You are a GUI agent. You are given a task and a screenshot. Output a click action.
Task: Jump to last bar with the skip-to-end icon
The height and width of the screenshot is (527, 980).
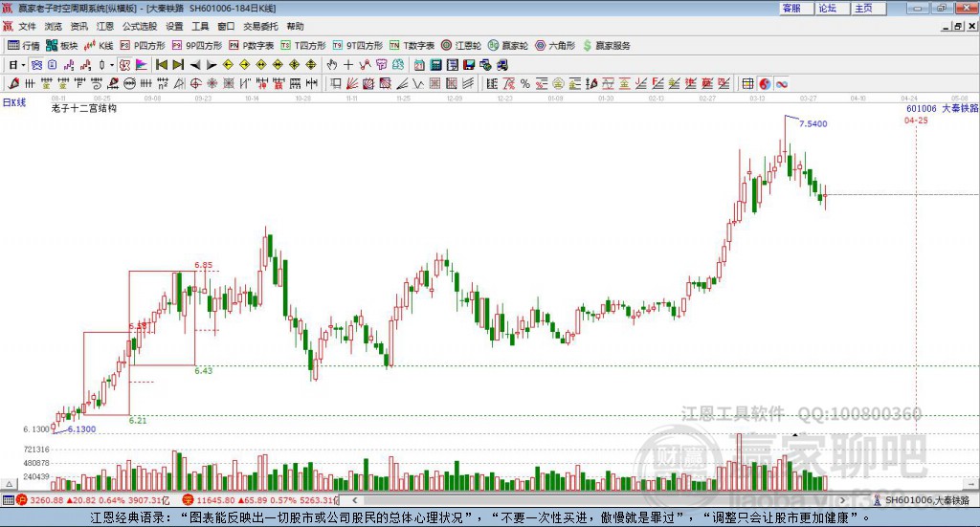178,65
